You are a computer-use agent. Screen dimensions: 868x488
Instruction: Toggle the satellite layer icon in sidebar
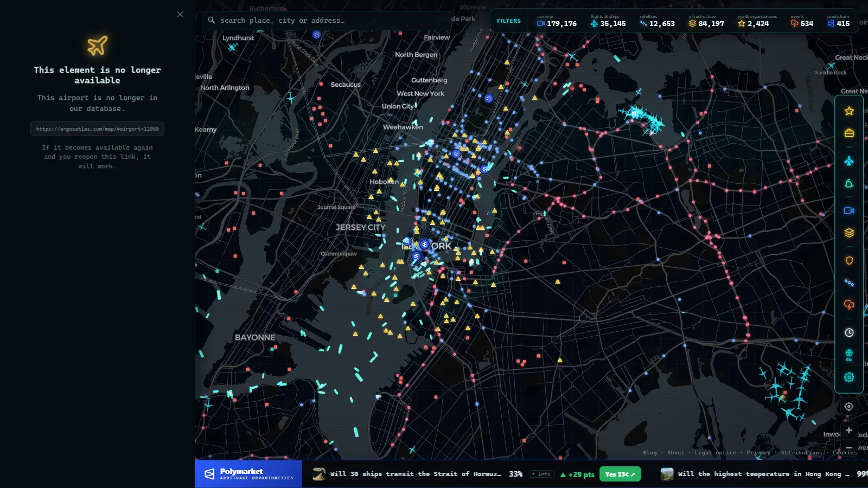849,282
